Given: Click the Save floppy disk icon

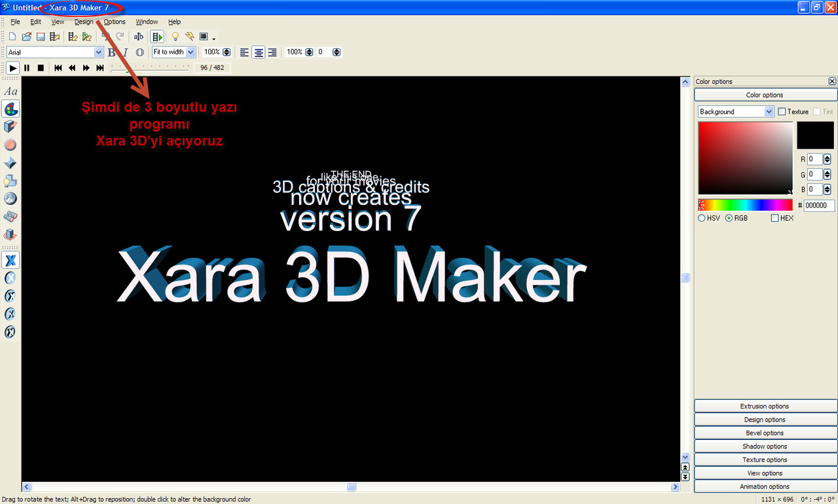Looking at the screenshot, I should tap(41, 37).
